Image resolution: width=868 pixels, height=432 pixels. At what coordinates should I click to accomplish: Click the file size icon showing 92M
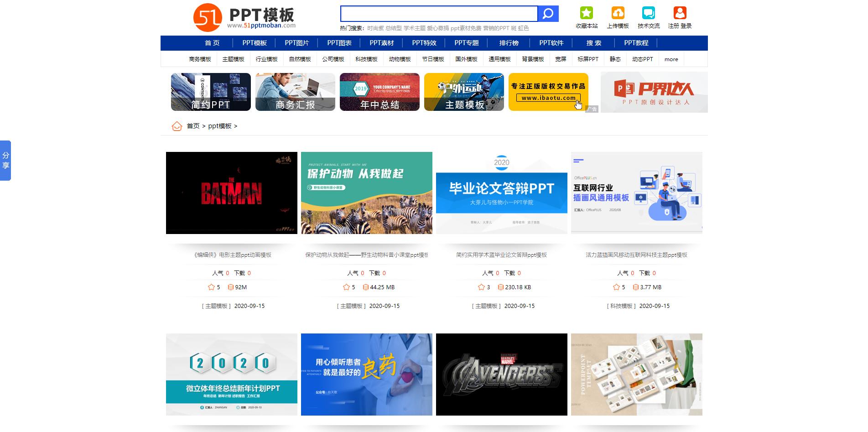pos(230,287)
